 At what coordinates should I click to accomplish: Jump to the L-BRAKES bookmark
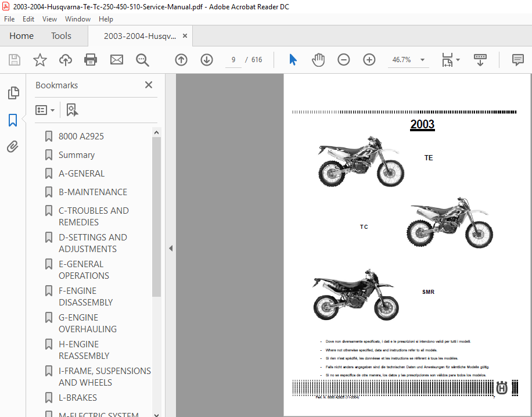pyautogui.click(x=78, y=398)
